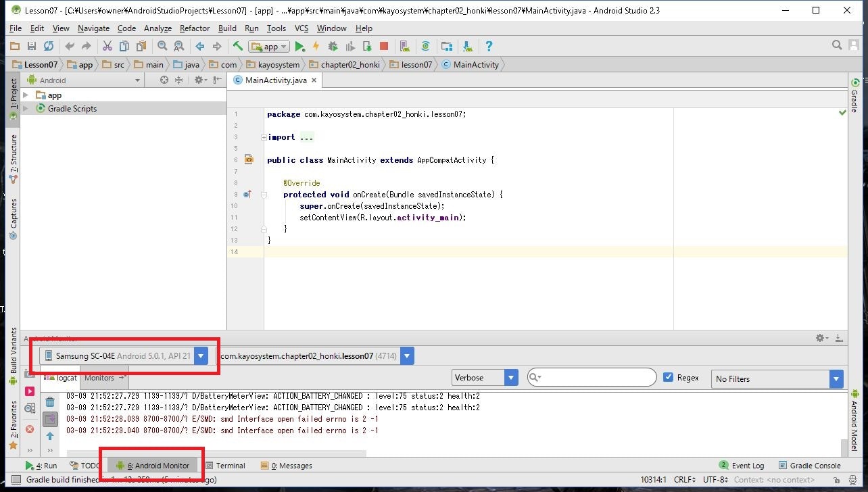Click the Open folder toolbar icon
Viewport: 868px width, 492px height.
[14, 46]
